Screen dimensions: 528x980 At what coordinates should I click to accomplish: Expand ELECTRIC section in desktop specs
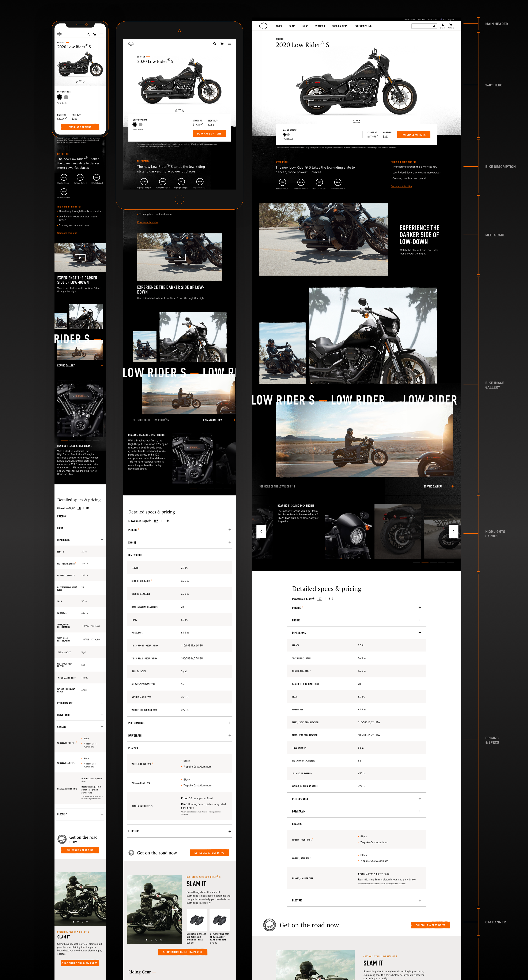[x=357, y=901]
